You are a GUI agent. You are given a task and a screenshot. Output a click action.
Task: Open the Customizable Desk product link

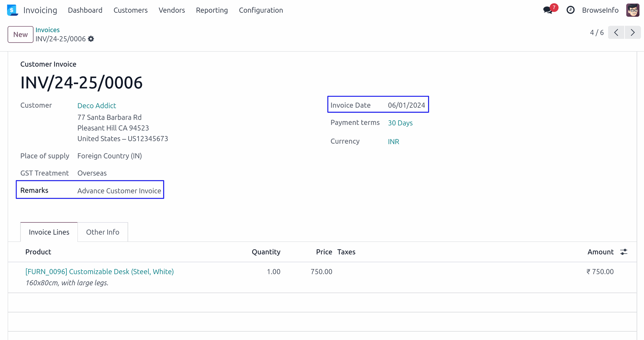tap(100, 272)
